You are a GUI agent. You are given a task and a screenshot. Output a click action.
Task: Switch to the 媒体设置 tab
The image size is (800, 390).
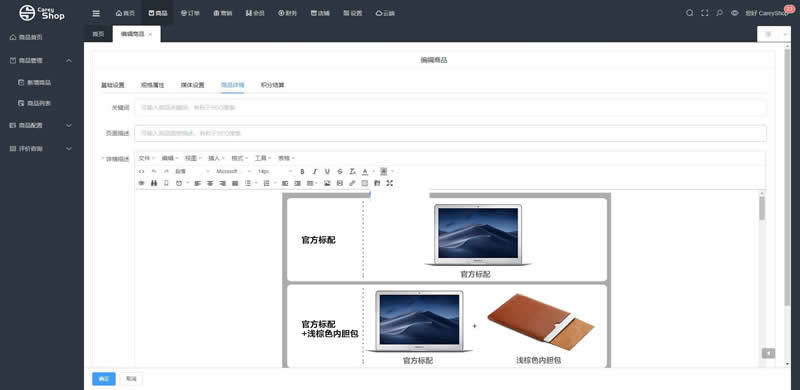[192, 85]
